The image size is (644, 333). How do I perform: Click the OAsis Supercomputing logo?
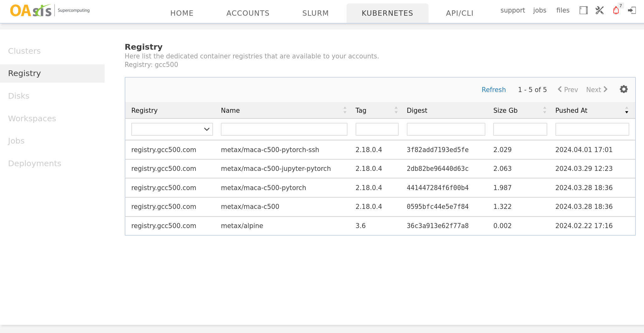[50, 10]
